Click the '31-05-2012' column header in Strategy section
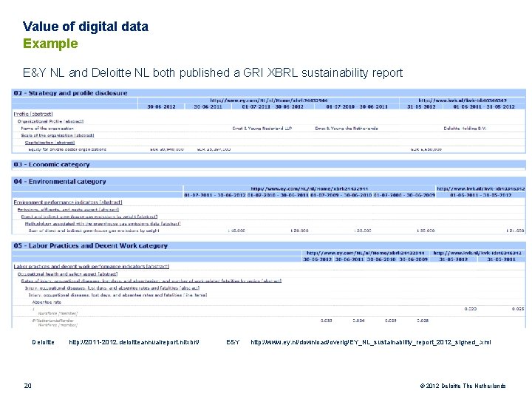The width and height of the screenshot is (532, 399). click(421, 106)
